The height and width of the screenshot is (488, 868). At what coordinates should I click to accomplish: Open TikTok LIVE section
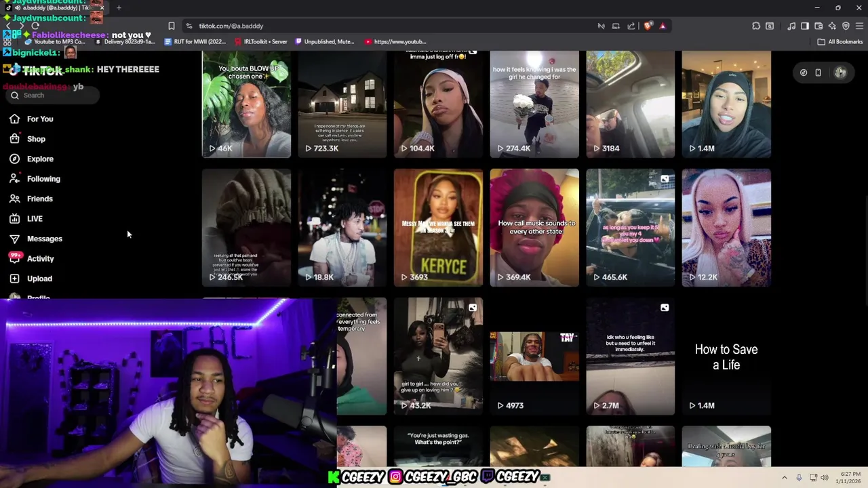[x=26, y=219]
